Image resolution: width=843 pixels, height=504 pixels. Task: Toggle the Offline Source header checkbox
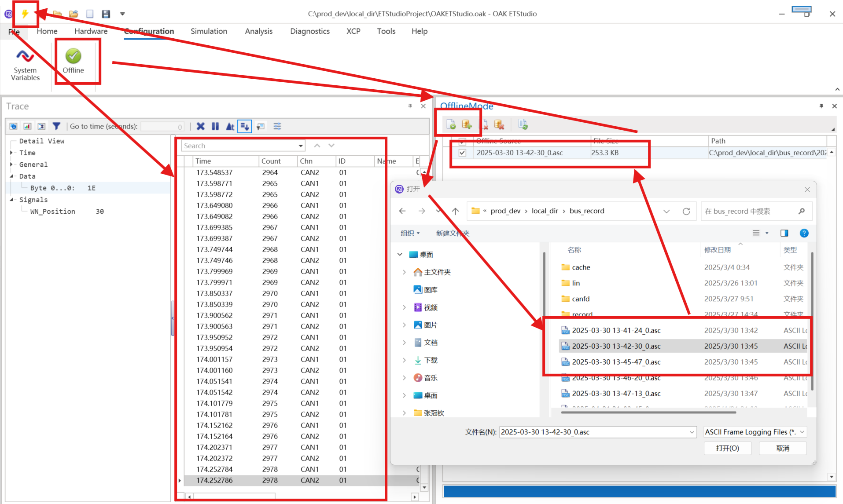pyautogui.click(x=462, y=141)
